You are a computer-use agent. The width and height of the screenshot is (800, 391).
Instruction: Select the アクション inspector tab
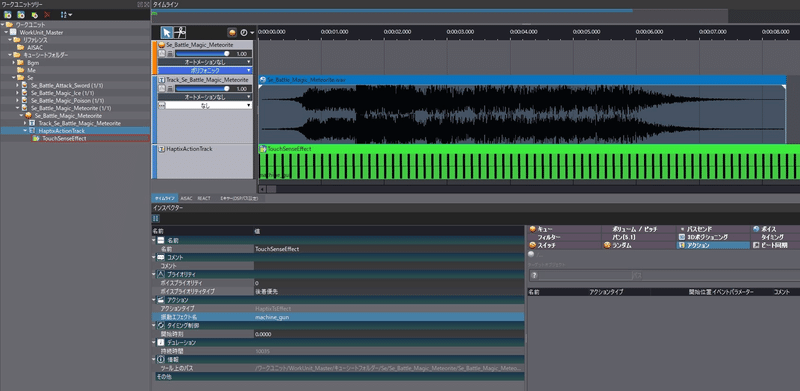coord(714,245)
